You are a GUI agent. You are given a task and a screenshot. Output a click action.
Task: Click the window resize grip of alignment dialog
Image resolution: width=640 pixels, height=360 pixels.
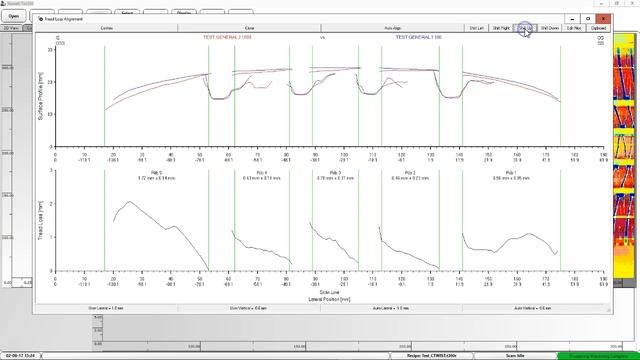(608, 310)
